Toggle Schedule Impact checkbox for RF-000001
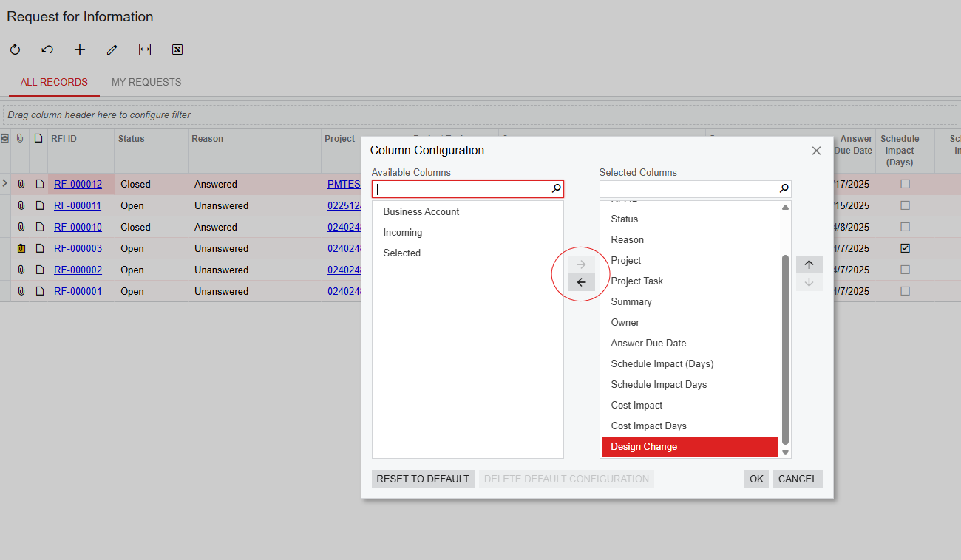The image size is (961, 560). pyautogui.click(x=905, y=291)
